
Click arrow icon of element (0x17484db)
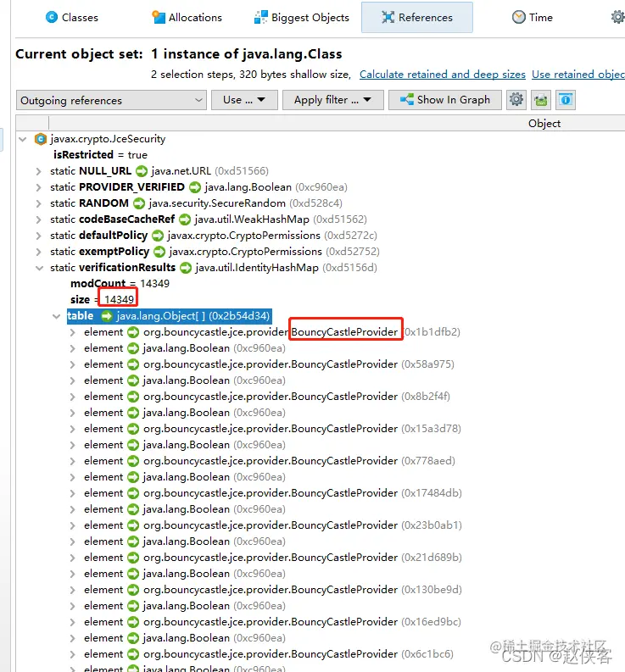coord(133,493)
